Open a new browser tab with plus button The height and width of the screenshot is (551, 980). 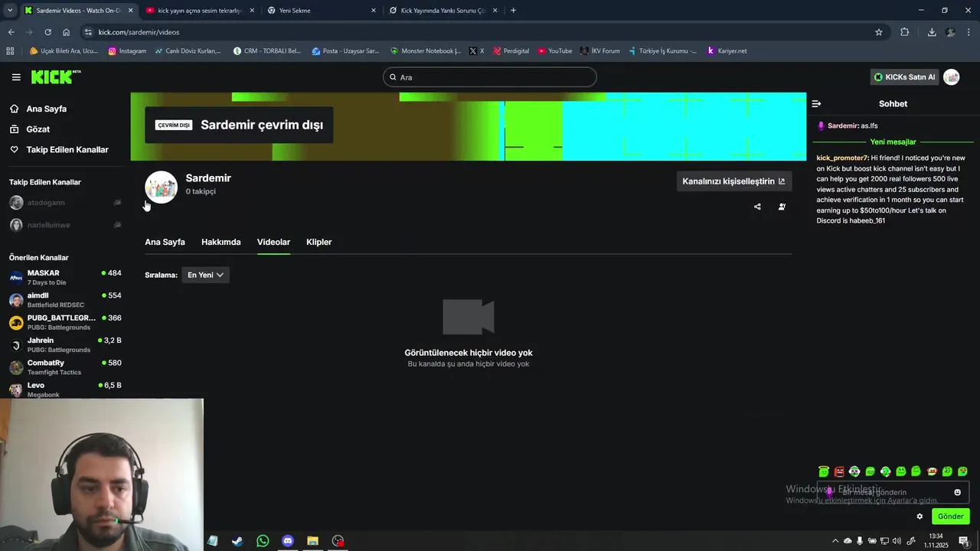click(513, 11)
